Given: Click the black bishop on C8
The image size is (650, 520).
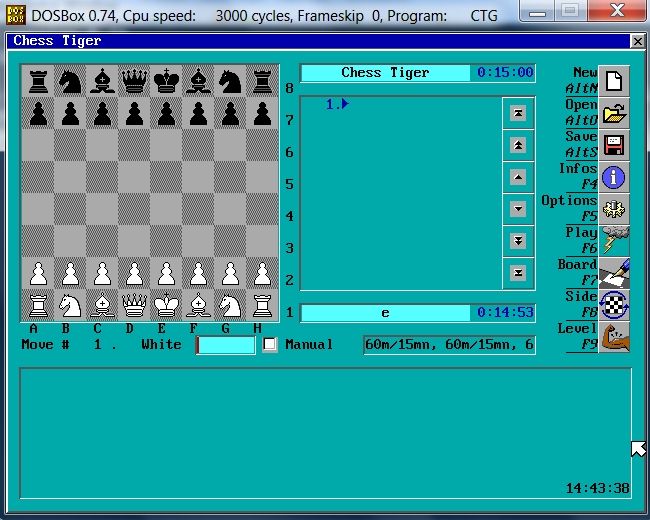Looking at the screenshot, I should [x=102, y=81].
